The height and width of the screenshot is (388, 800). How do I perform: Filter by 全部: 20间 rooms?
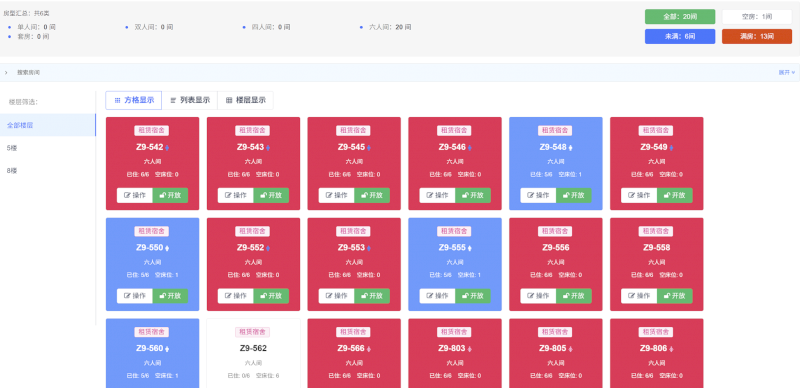680,17
